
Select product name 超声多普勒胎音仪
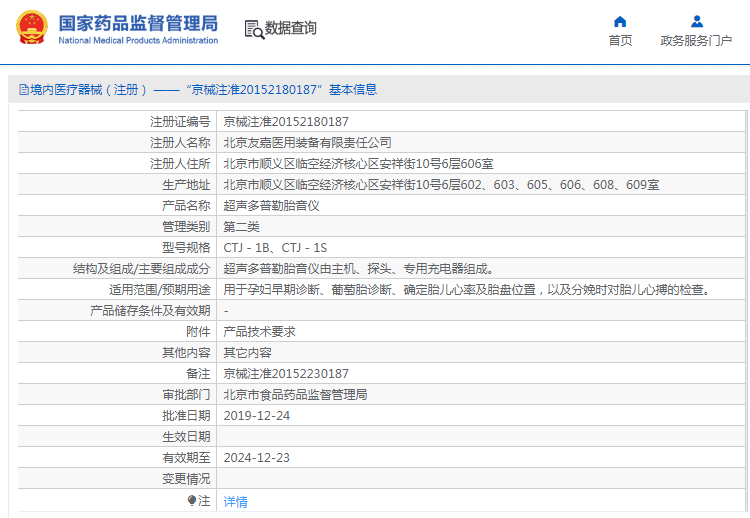click(271, 206)
